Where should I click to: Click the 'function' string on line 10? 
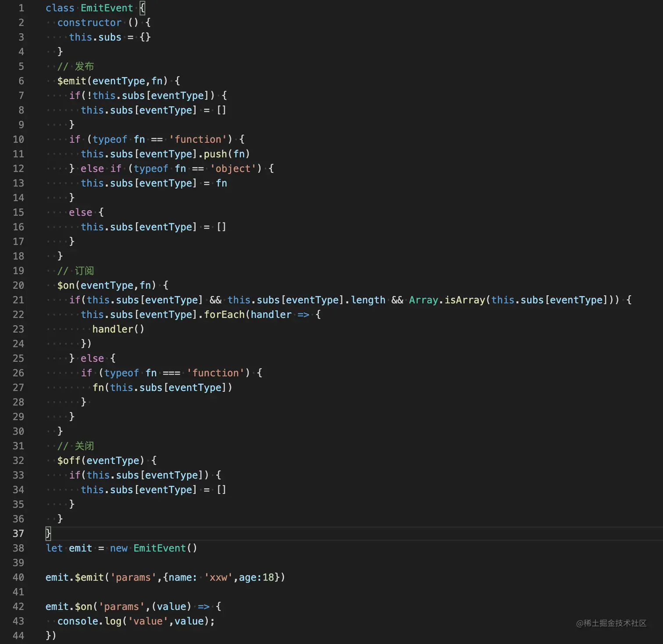(198, 139)
